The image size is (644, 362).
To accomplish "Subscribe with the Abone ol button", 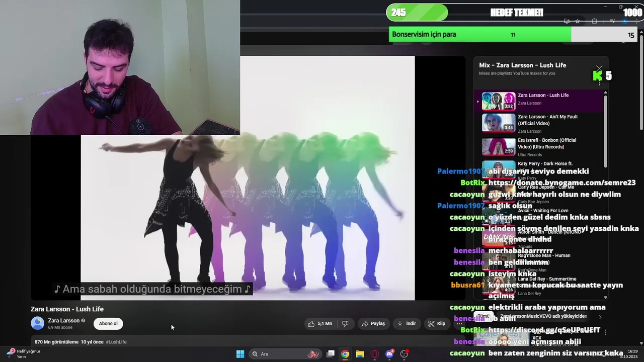I will click(x=108, y=323).
